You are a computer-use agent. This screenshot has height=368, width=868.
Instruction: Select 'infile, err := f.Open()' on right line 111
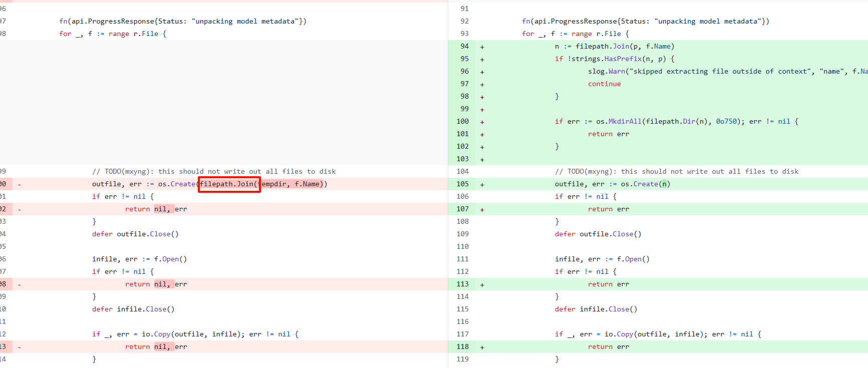602,259
